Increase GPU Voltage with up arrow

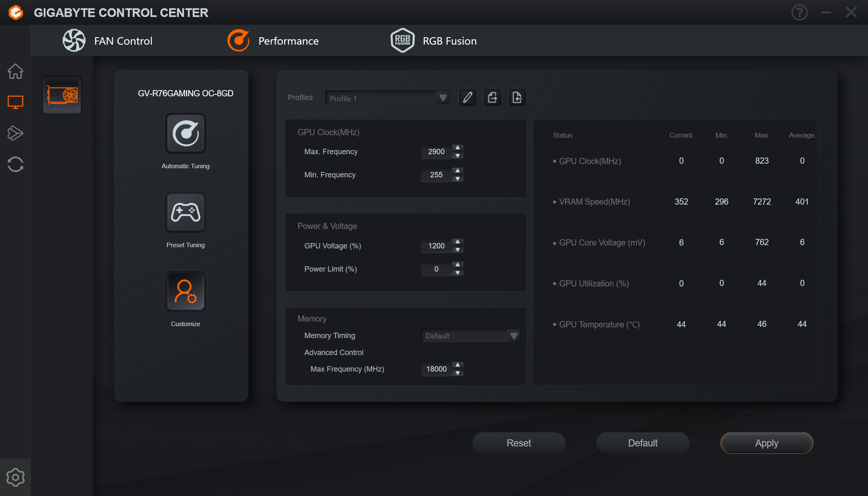[458, 241]
